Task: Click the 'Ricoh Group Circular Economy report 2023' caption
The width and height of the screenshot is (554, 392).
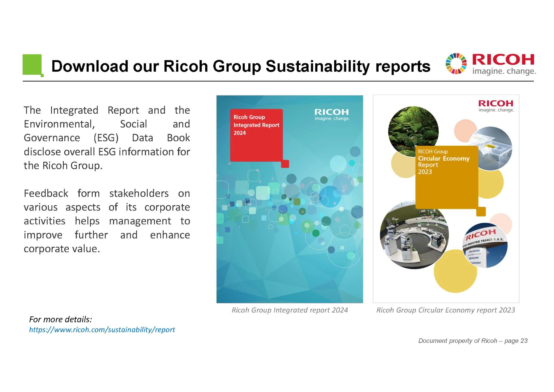Action: click(x=446, y=310)
